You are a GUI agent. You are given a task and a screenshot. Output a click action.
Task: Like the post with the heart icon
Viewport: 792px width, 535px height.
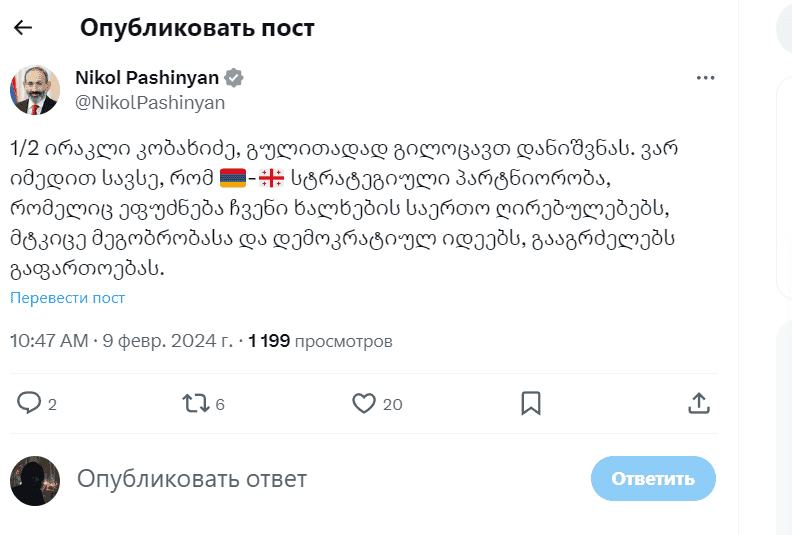[x=364, y=403]
